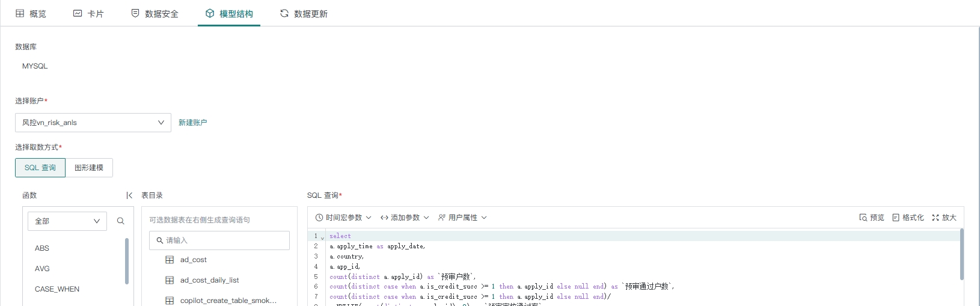980x306 pixels.
Task: Click the SQL editor vertical scrollbar
Action: (x=961, y=254)
